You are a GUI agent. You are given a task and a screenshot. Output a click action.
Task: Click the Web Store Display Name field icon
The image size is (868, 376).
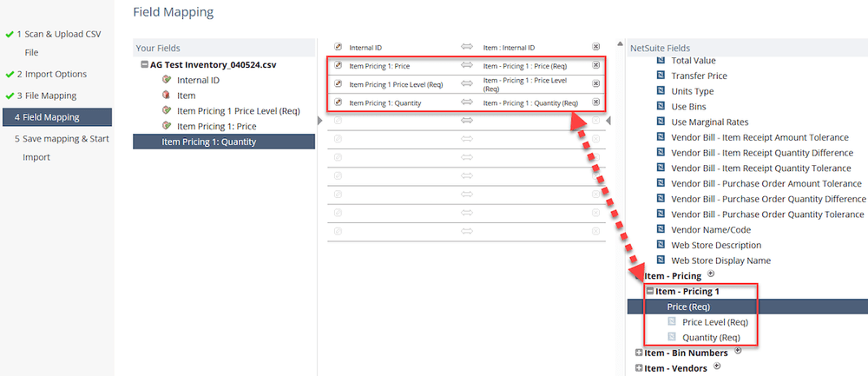click(661, 261)
